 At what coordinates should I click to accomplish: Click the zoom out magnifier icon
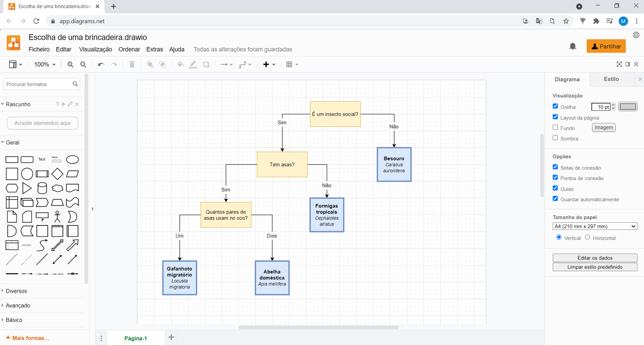tap(83, 64)
